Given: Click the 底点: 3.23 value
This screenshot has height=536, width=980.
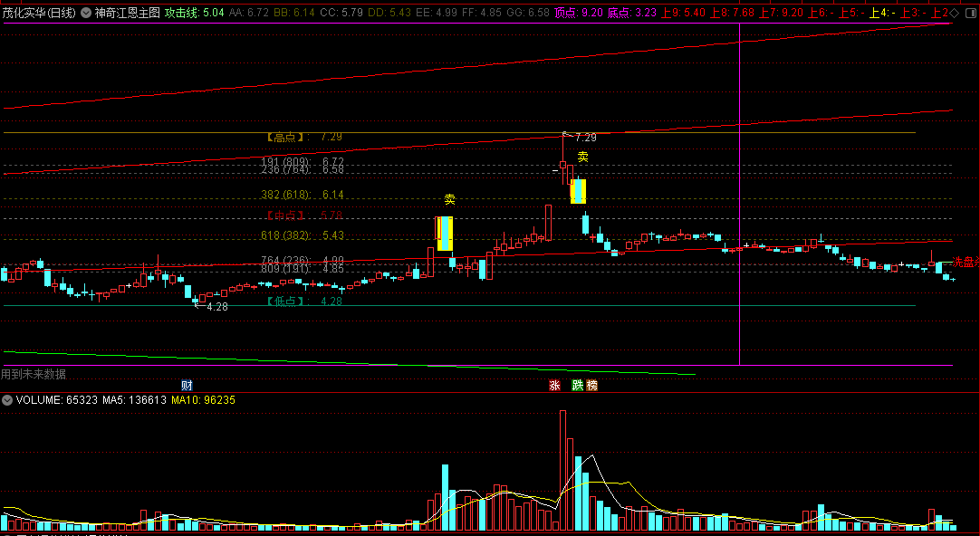Looking at the screenshot, I should pos(632,13).
